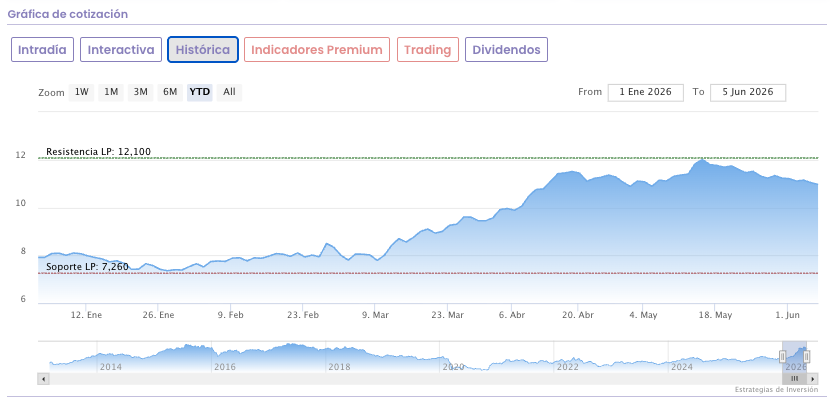Click the From date field

coord(646,92)
